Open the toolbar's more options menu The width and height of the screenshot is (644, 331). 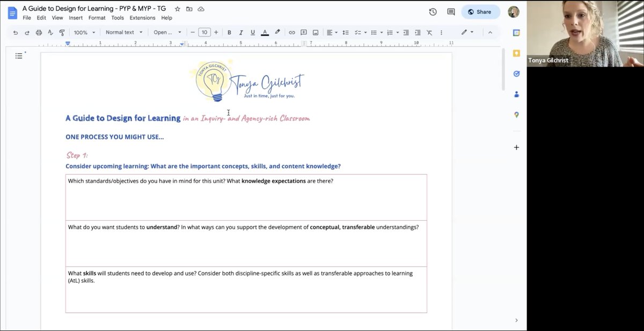(441, 32)
